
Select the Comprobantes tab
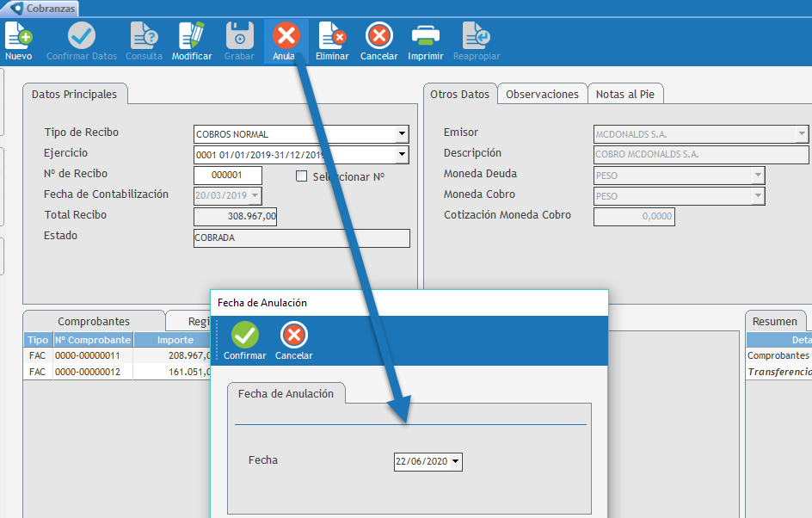tap(94, 321)
